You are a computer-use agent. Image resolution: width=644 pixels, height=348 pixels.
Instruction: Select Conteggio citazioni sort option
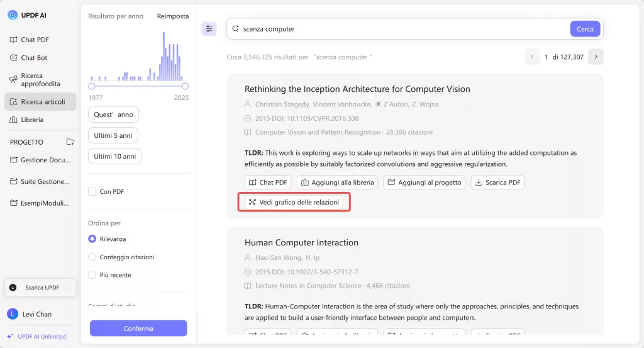[x=92, y=257]
